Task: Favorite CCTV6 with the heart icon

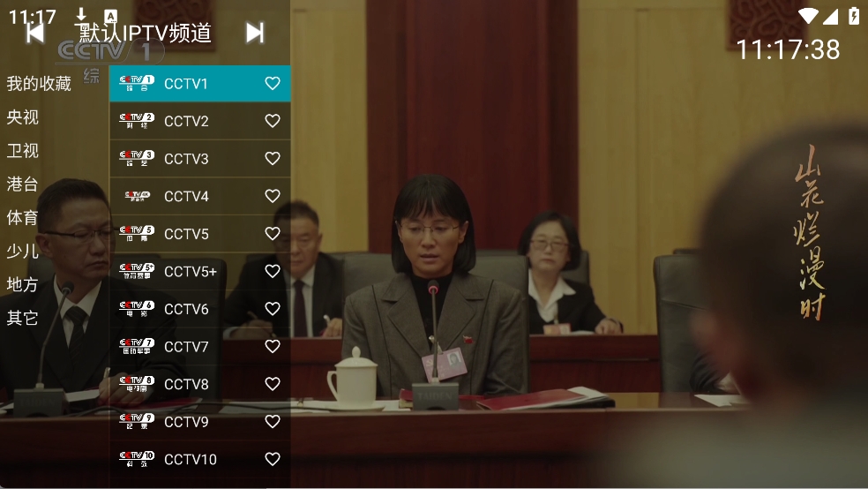Action: (273, 308)
